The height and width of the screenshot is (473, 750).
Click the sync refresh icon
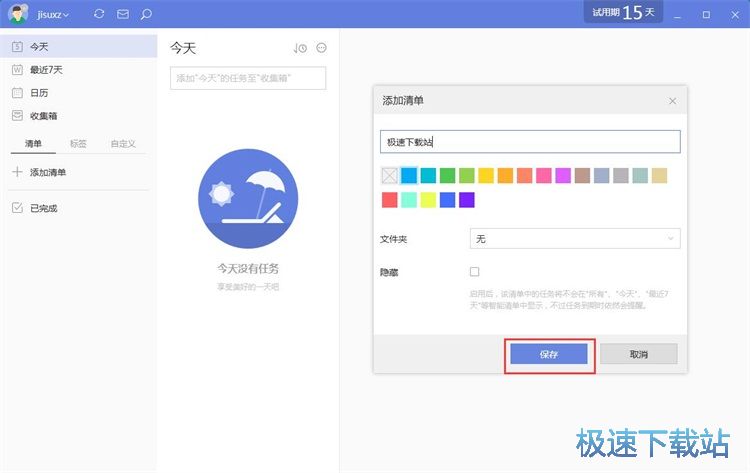(99, 14)
